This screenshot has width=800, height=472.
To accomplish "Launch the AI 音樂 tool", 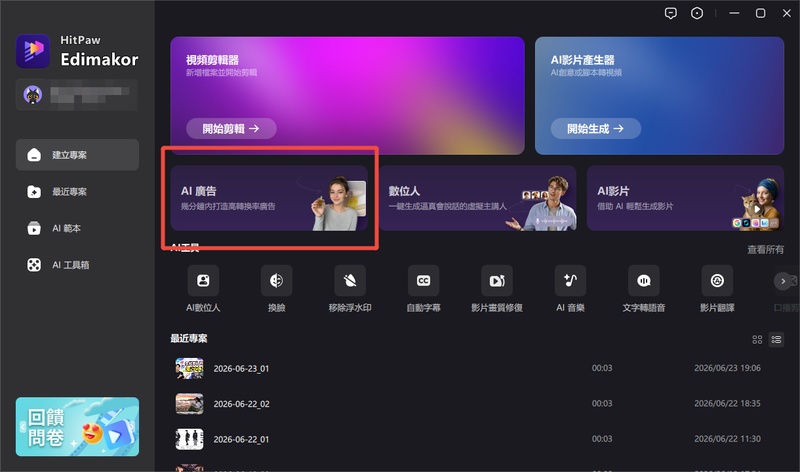I will (x=570, y=281).
